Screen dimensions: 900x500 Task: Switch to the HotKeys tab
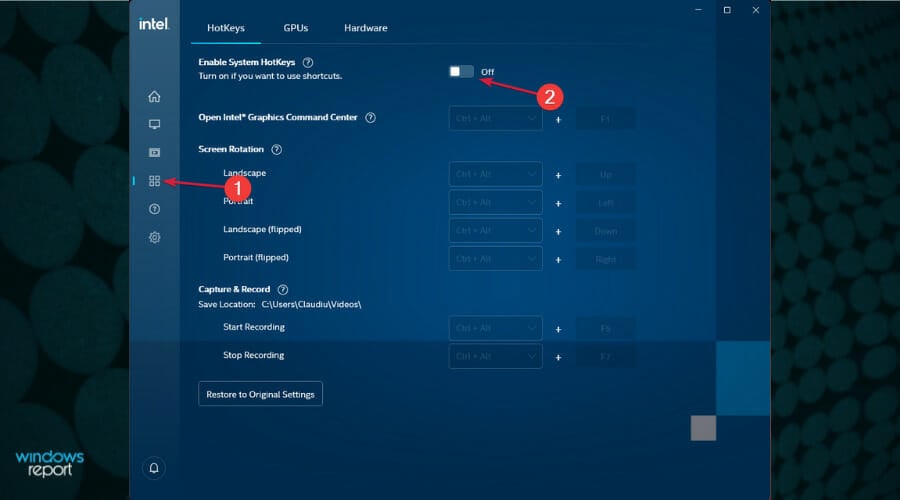[226, 28]
